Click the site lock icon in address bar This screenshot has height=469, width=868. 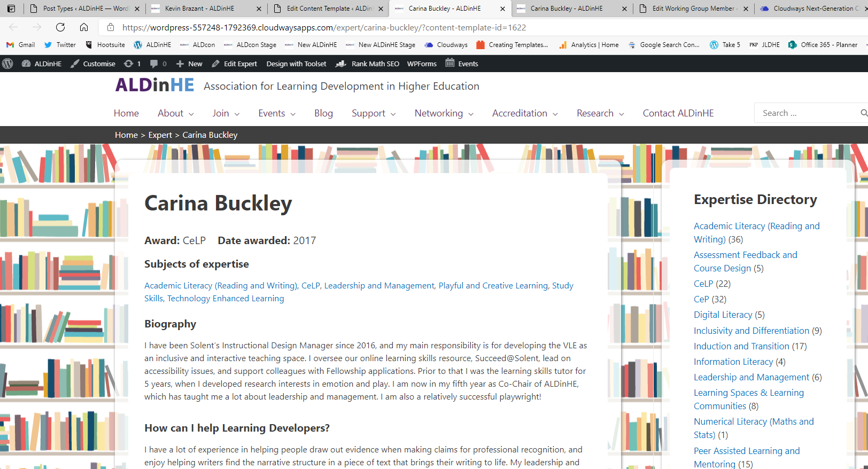click(111, 27)
